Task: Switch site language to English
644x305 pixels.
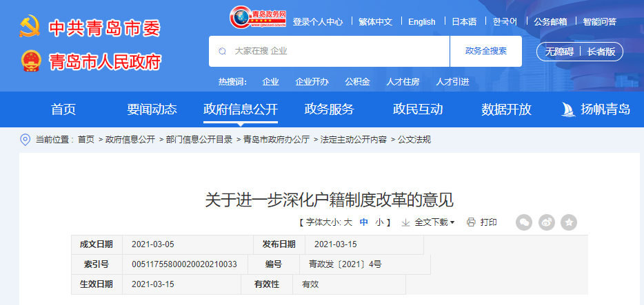Action: point(421,22)
